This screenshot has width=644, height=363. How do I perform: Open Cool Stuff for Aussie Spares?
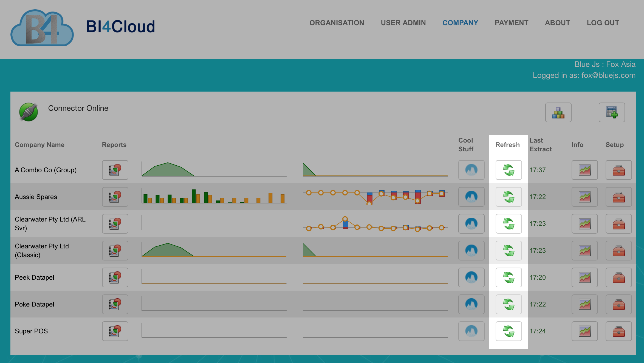click(x=471, y=197)
